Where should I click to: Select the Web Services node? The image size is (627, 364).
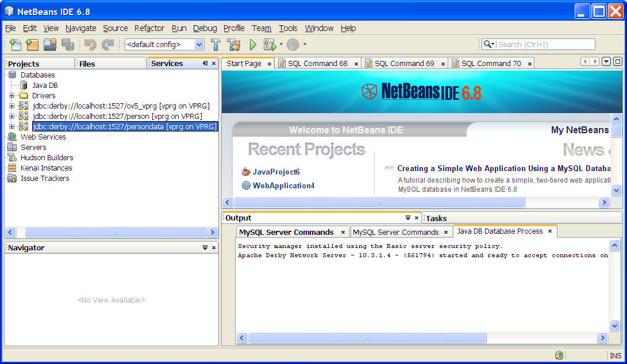pos(43,137)
